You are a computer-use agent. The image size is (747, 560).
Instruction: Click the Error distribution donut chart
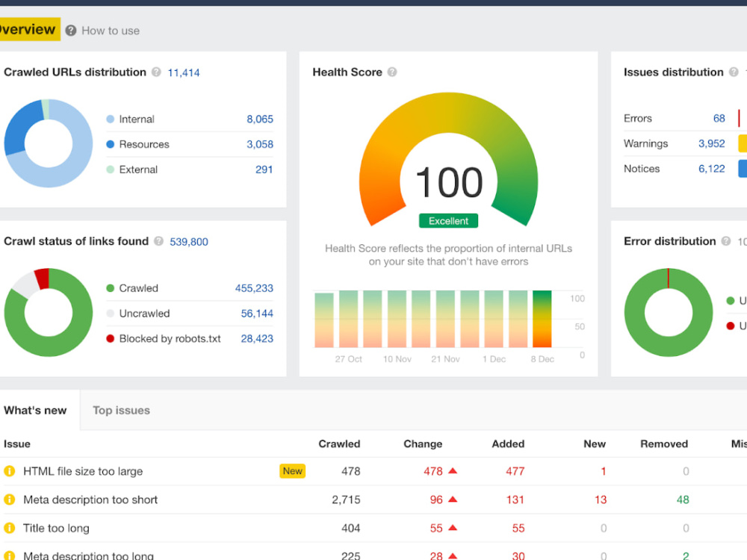(668, 312)
